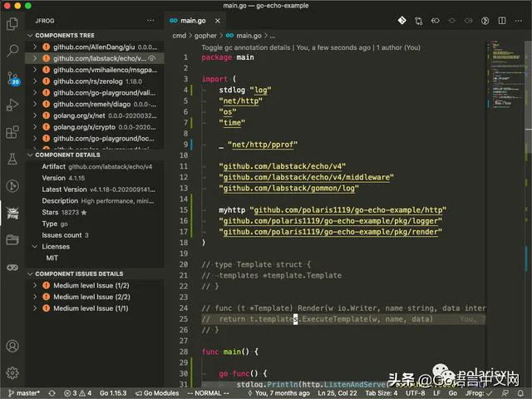Image resolution: width=532 pixels, height=399 pixels.
Task: Click the gopher breadcrumb
Action: pyautogui.click(x=205, y=36)
